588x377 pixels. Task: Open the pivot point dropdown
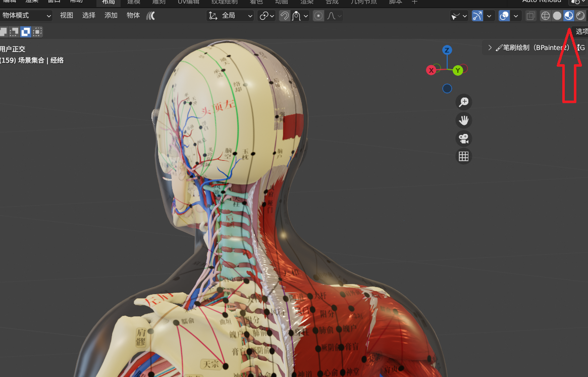tap(267, 16)
